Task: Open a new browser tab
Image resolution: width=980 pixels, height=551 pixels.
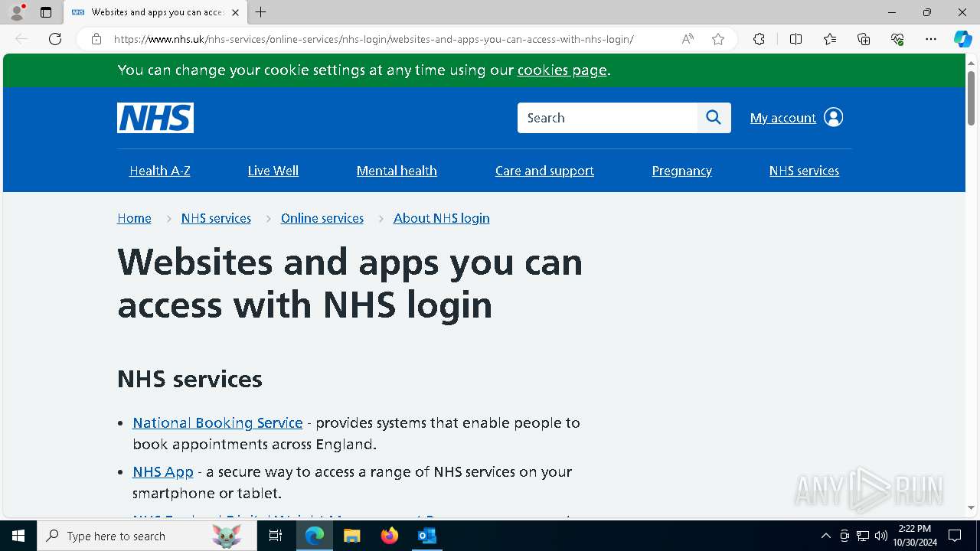Action: [261, 12]
